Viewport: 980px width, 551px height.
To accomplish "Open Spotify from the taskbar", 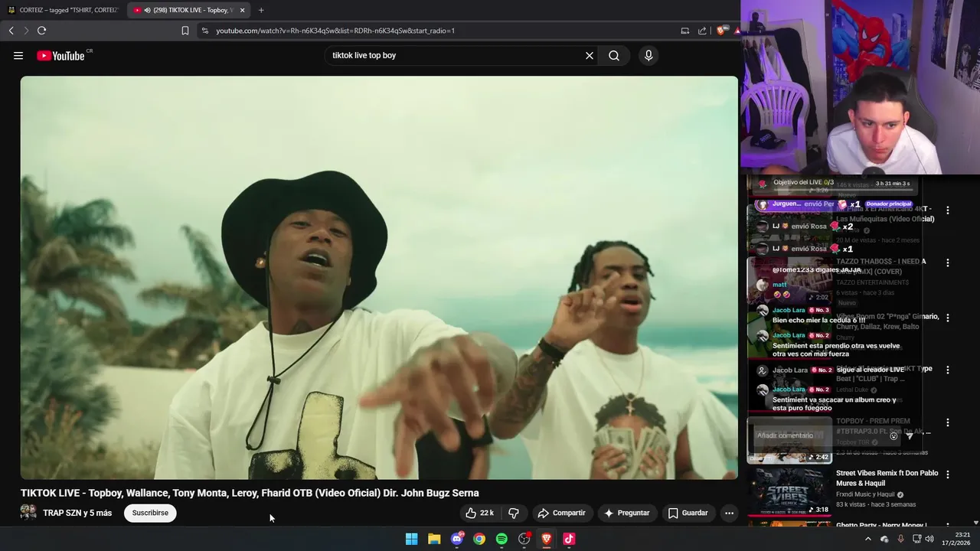I will (x=501, y=539).
